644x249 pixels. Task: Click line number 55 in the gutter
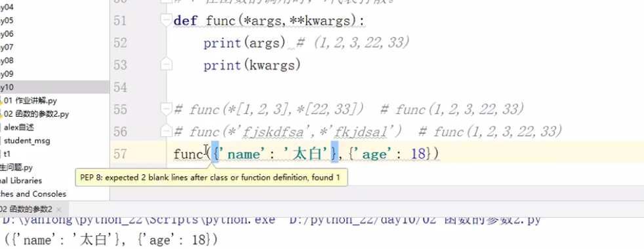[x=120, y=109]
